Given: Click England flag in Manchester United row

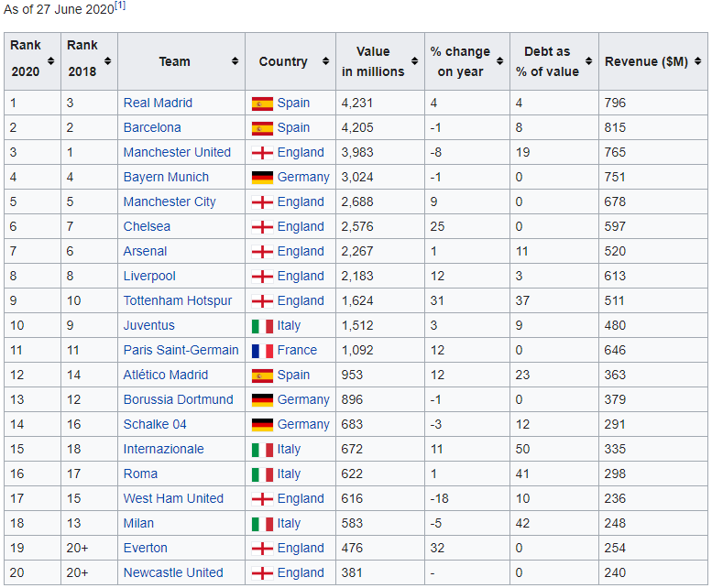Looking at the screenshot, I should click(x=262, y=153).
